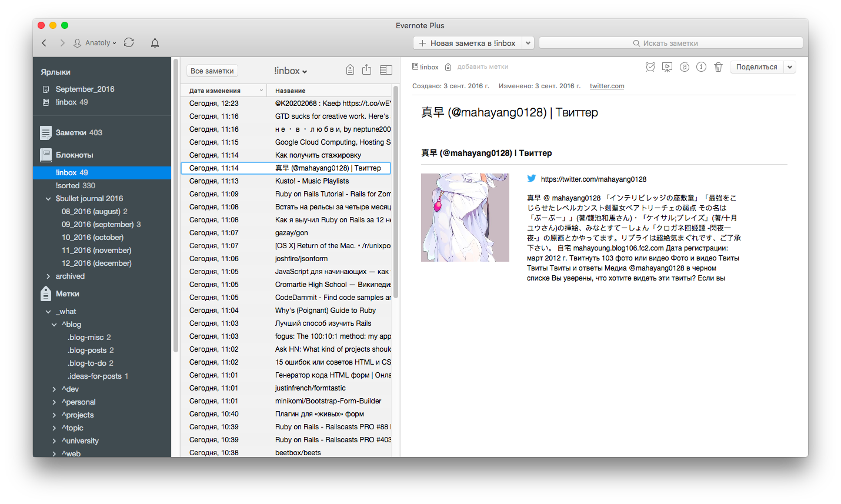Collapse the ^blog tag group
This screenshot has width=841, height=504.
54,325
